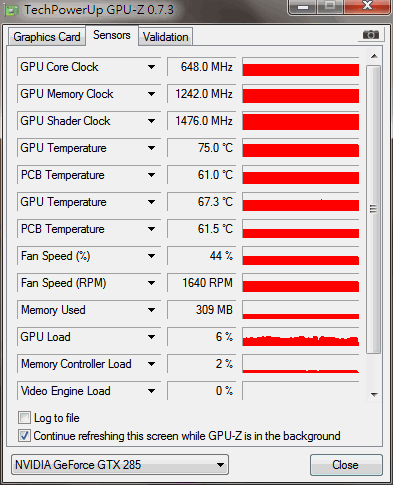393x485 pixels.
Task: Open the GPU Core Clock dropdown arrow
Action: [151, 67]
